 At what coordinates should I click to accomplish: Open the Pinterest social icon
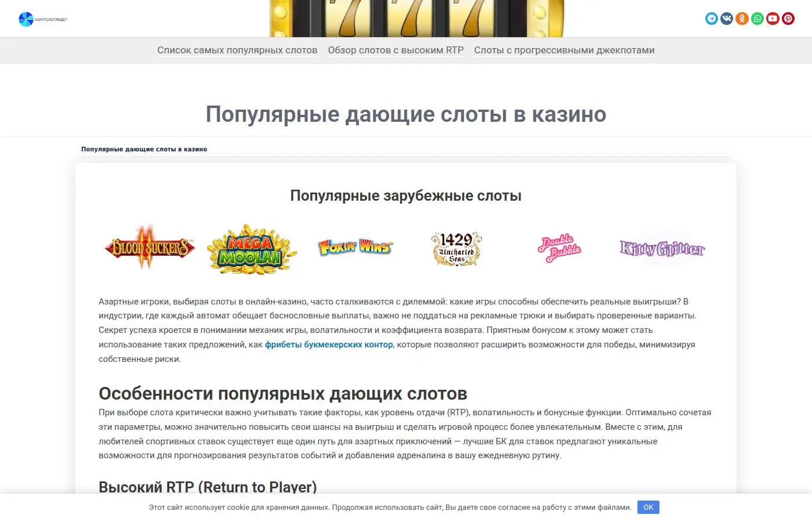coord(788,19)
